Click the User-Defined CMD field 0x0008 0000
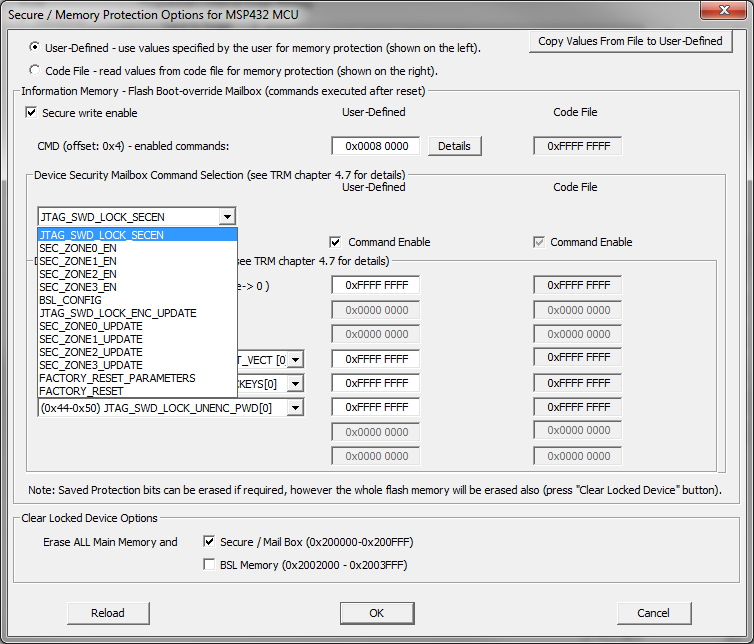The width and height of the screenshot is (754, 644). click(x=376, y=146)
